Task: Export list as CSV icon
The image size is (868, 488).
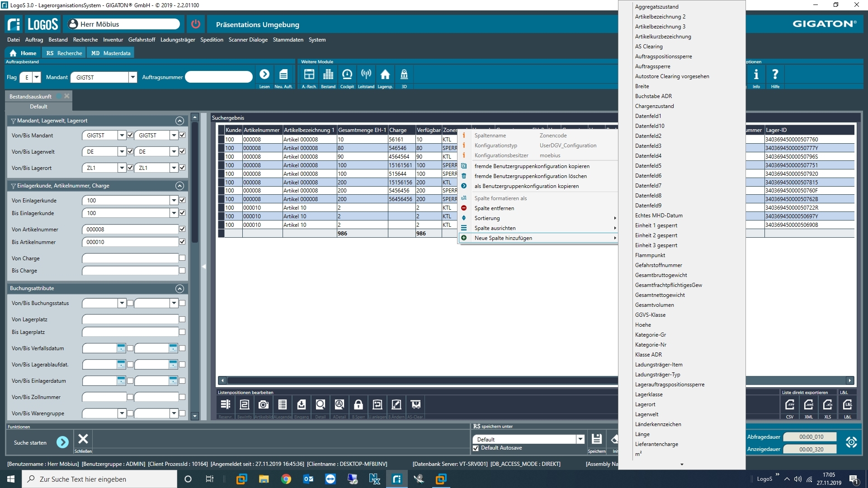Action: point(789,405)
